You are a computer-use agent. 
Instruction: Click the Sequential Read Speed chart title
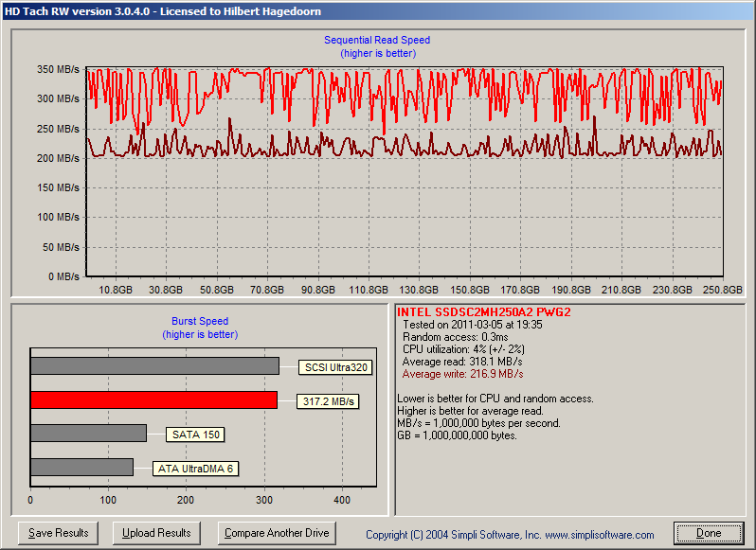coord(377,40)
